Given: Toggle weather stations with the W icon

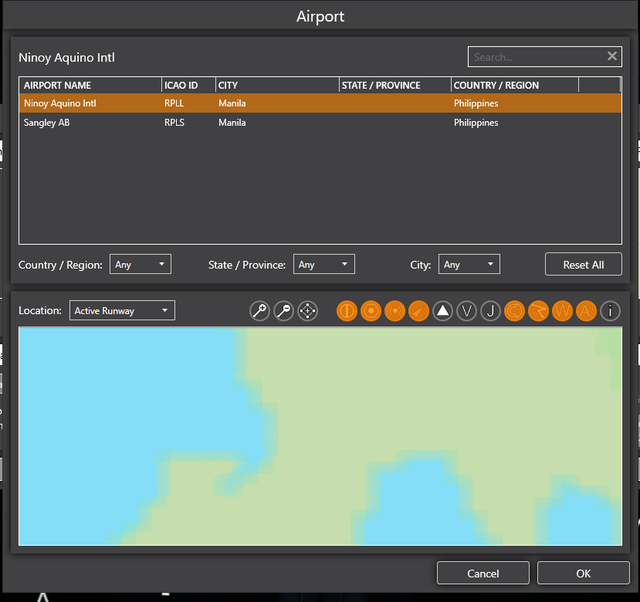Looking at the screenshot, I should tap(562, 311).
